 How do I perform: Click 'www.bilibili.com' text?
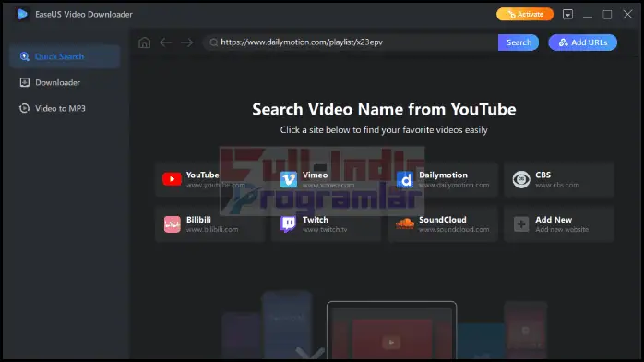point(212,230)
